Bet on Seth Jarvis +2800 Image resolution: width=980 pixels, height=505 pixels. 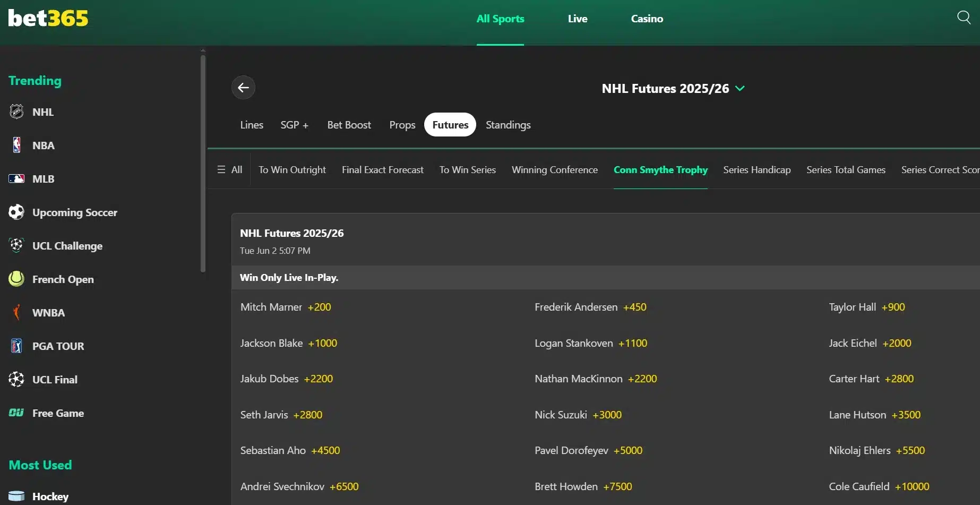click(281, 415)
